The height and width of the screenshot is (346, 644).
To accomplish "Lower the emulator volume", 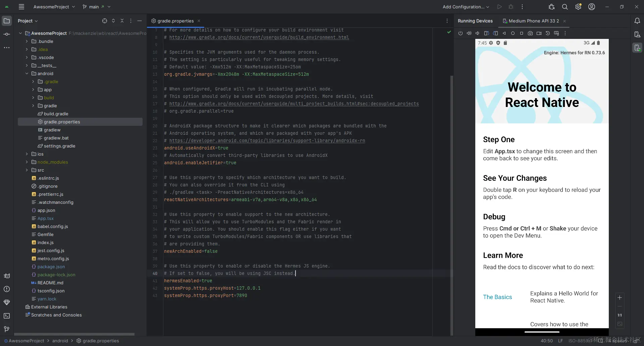I will pyautogui.click(x=477, y=33).
